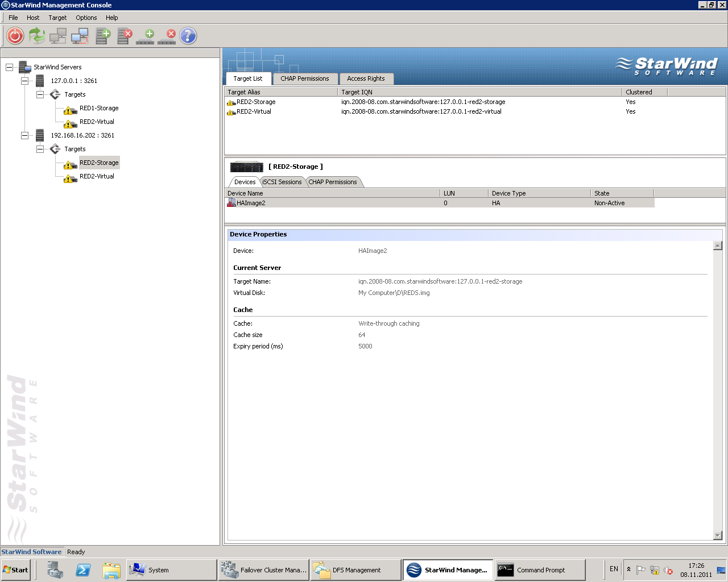The image size is (728, 582).
Task: Click Targets icon under 127.0.0.1
Action: point(55,94)
